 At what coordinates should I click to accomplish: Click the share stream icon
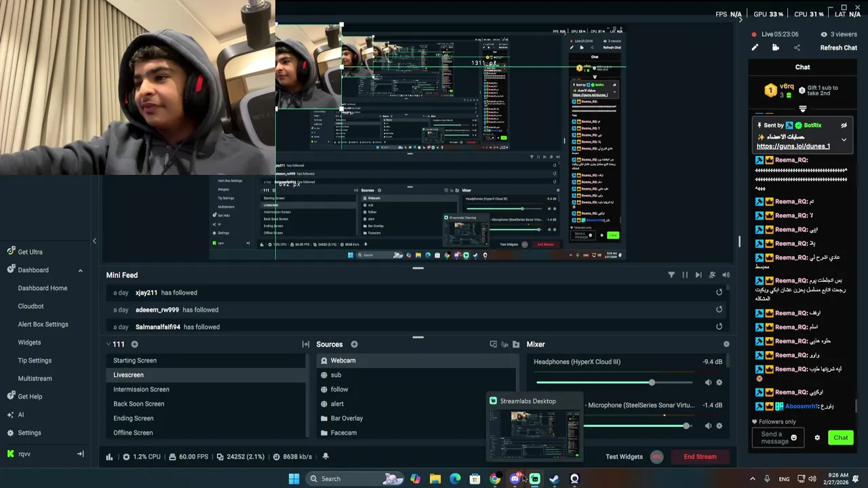coord(797,47)
